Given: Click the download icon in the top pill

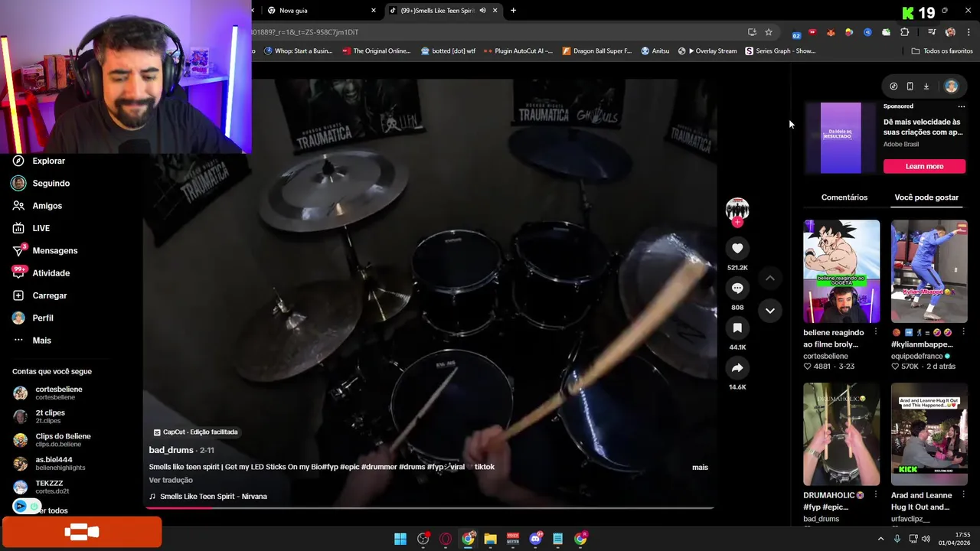Looking at the screenshot, I should 926,86.
